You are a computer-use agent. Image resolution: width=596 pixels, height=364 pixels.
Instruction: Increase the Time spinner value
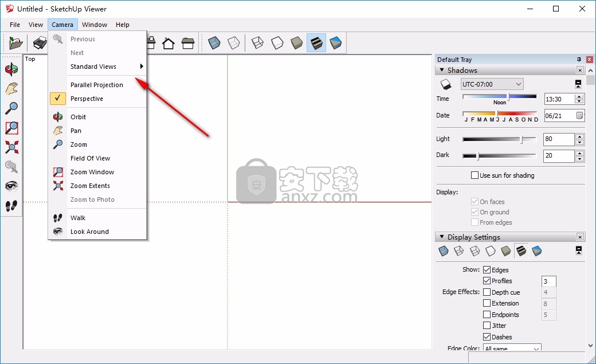coord(579,97)
